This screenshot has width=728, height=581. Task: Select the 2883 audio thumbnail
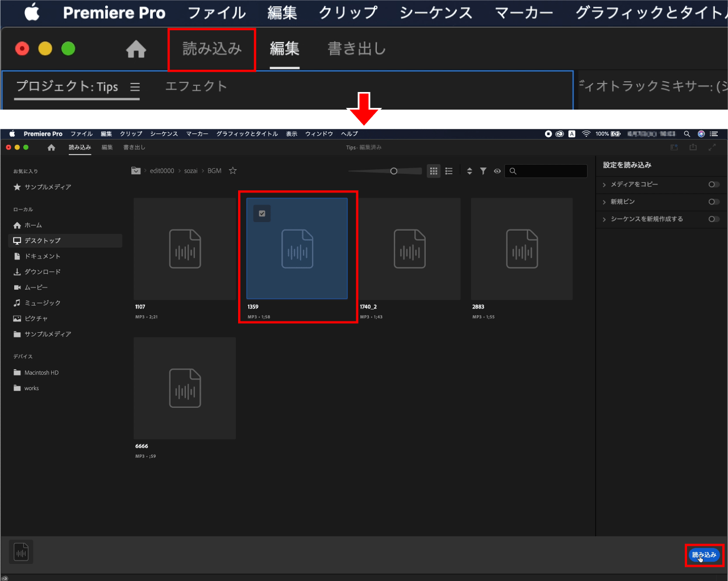tap(522, 249)
